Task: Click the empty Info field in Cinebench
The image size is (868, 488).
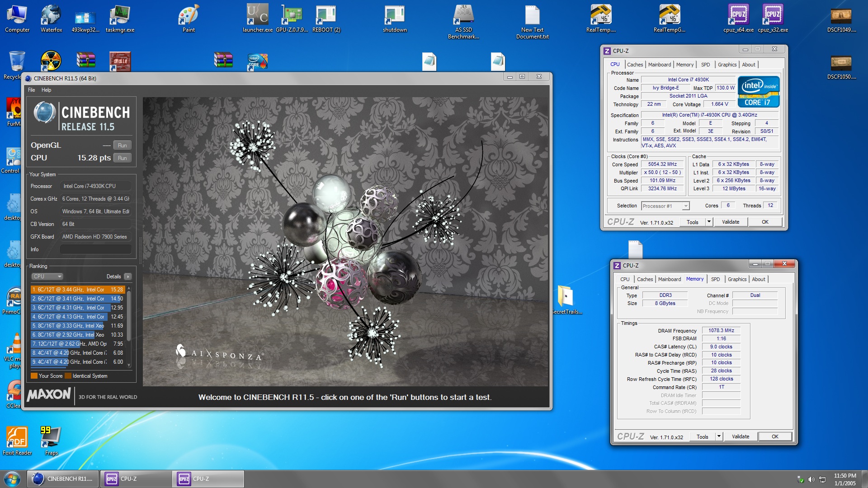Action: tap(95, 249)
